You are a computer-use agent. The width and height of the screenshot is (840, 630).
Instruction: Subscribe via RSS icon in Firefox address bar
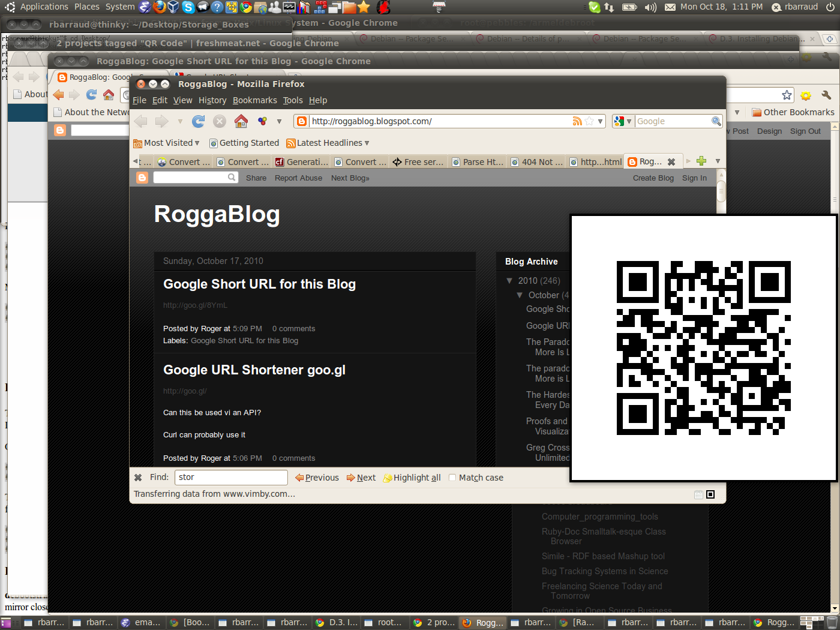[577, 121]
